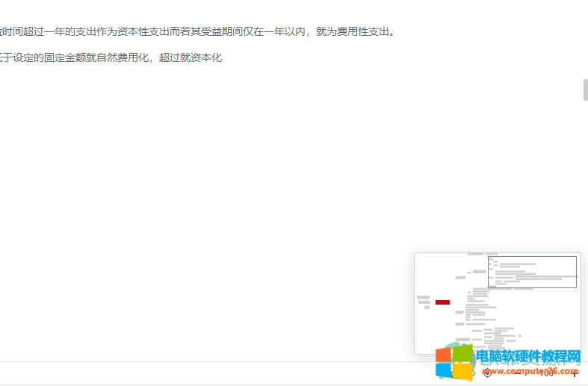Click the zoom percentage value 100
This screenshot has width=588, height=386.
pos(547,373)
